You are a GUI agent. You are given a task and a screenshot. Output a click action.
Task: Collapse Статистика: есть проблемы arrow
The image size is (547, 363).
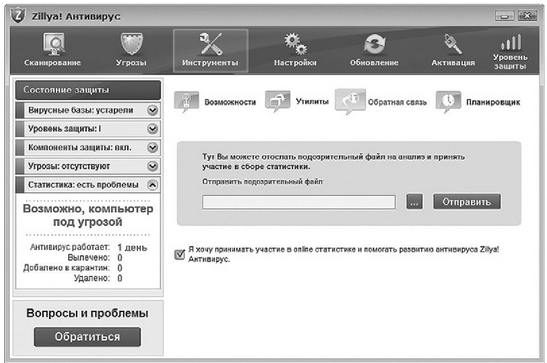click(x=152, y=185)
